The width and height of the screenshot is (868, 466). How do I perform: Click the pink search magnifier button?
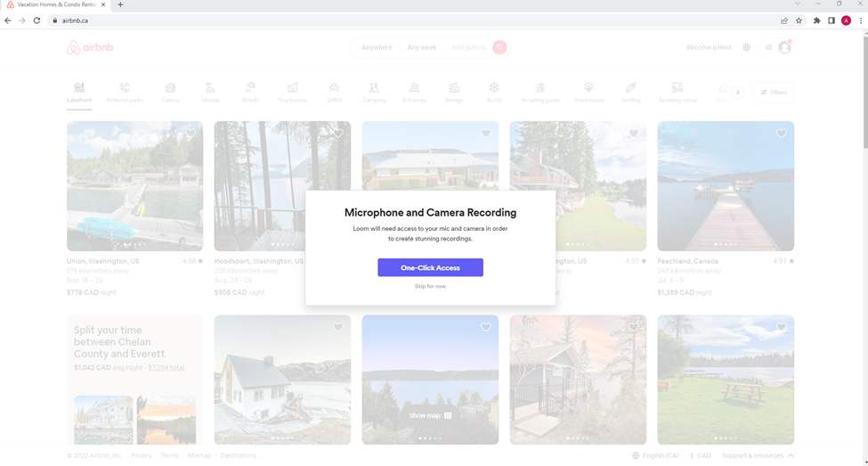coord(499,47)
